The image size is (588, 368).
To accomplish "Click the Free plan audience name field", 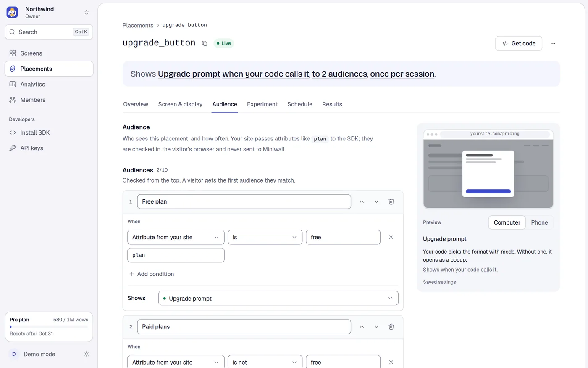I will click(x=244, y=201).
